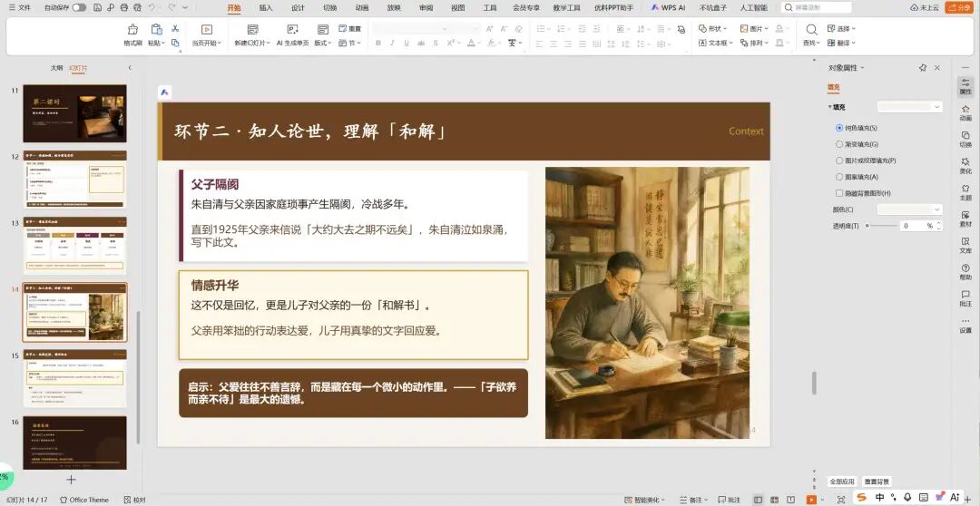The width and height of the screenshot is (980, 506).
Task: Open the 图片 picture dropdown
Action: click(x=754, y=29)
